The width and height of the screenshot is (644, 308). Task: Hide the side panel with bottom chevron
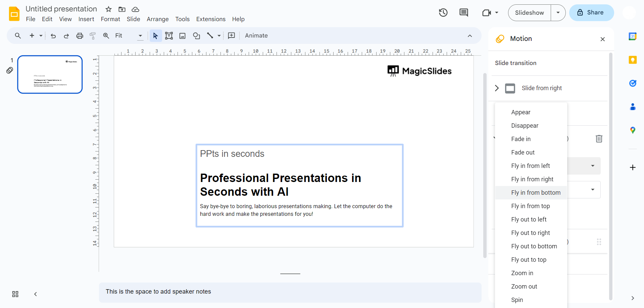[x=633, y=298]
